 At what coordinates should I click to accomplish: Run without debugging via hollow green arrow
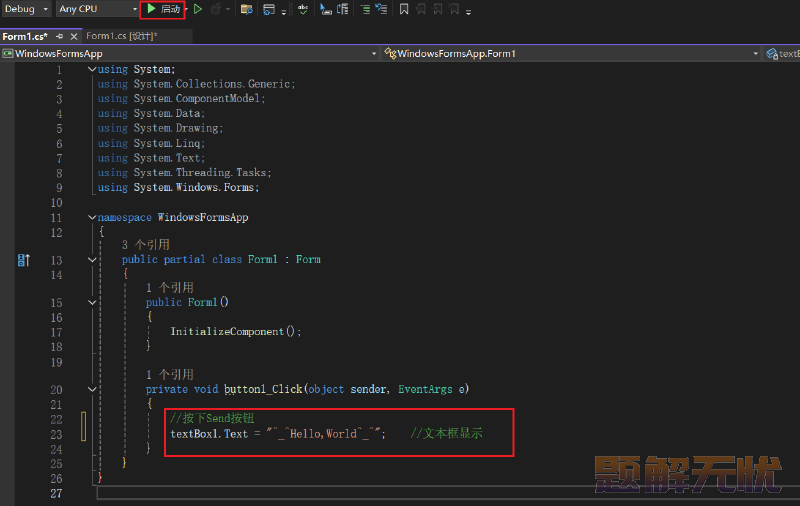[198, 9]
